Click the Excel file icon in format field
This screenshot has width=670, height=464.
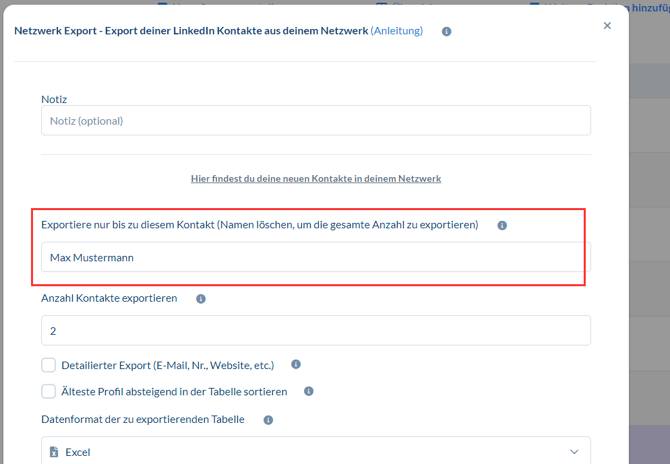[x=53, y=453]
